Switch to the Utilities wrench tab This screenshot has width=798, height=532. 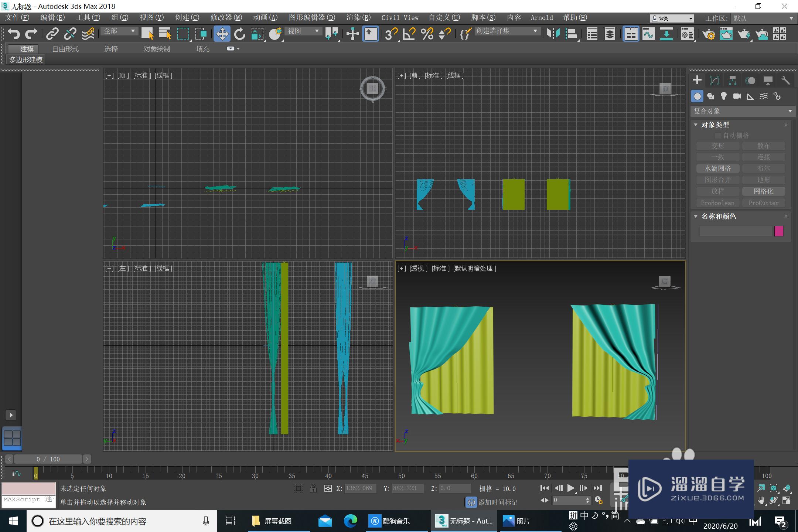tap(785, 81)
